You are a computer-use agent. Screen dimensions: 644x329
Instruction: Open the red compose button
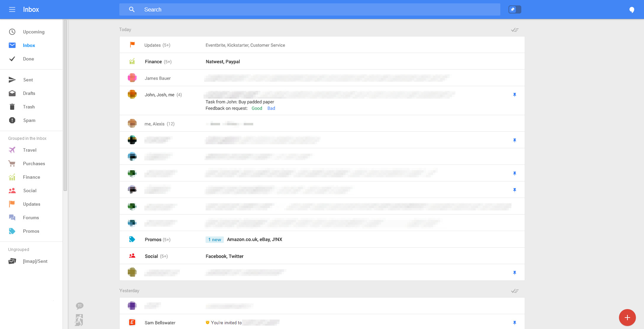click(627, 318)
